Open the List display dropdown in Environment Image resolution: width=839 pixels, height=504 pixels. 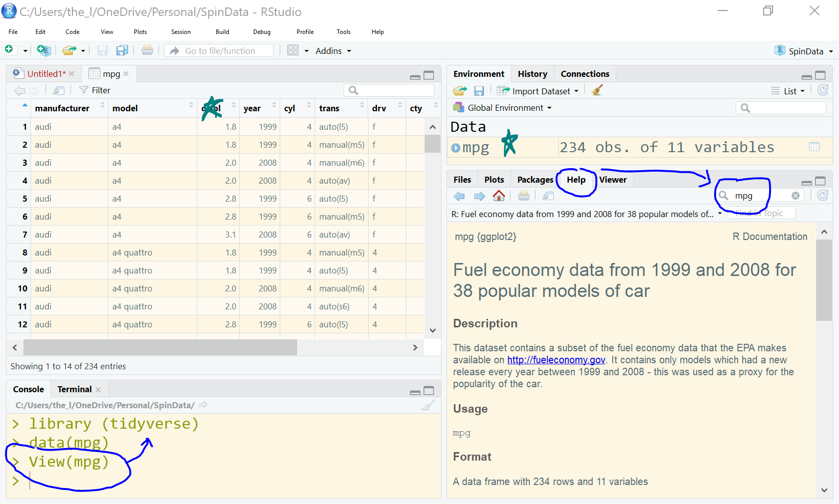pos(789,90)
